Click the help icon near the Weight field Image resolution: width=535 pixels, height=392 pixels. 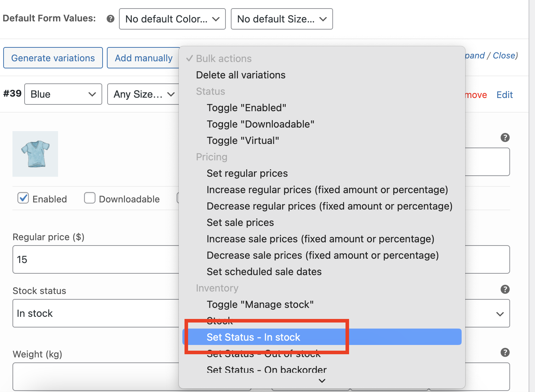point(505,352)
